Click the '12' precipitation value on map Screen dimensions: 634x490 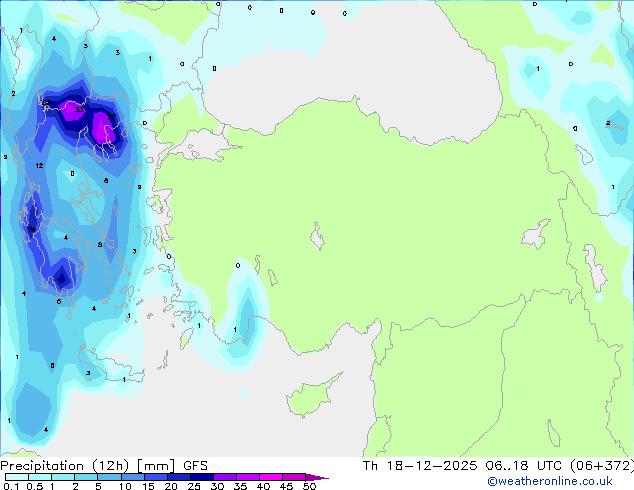point(39,165)
